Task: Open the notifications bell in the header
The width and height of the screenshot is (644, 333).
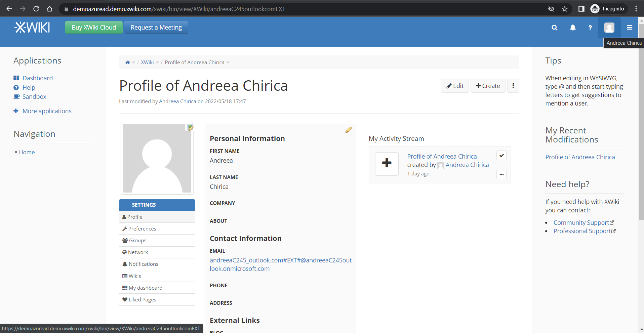Action: 573,28
